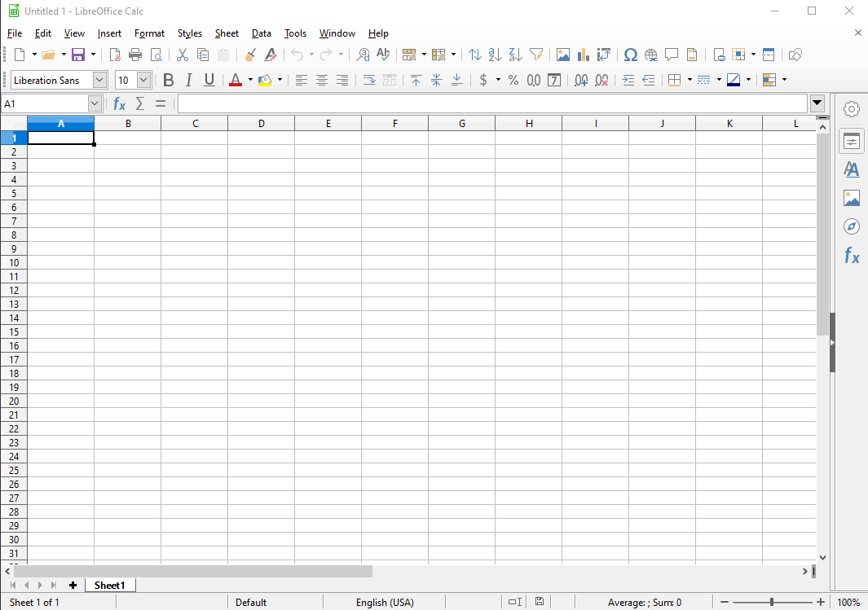The width and height of the screenshot is (868, 610).
Task: Export directly as PDF icon
Action: tap(115, 55)
